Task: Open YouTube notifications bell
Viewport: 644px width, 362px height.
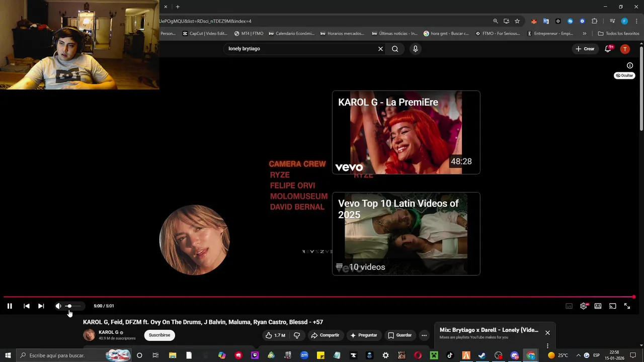Action: tap(608, 49)
